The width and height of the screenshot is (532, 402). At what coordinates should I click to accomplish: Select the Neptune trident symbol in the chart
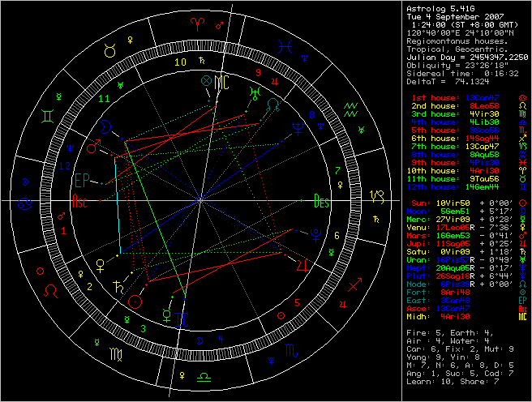click(298, 127)
